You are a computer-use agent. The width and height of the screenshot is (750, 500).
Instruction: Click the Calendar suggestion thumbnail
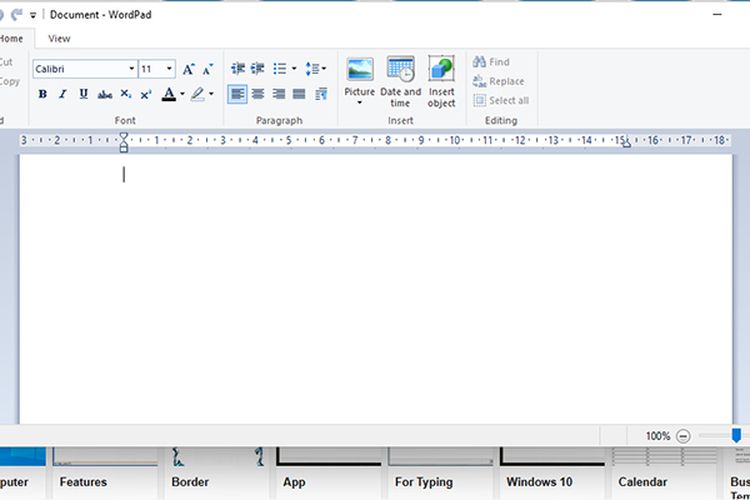664,473
